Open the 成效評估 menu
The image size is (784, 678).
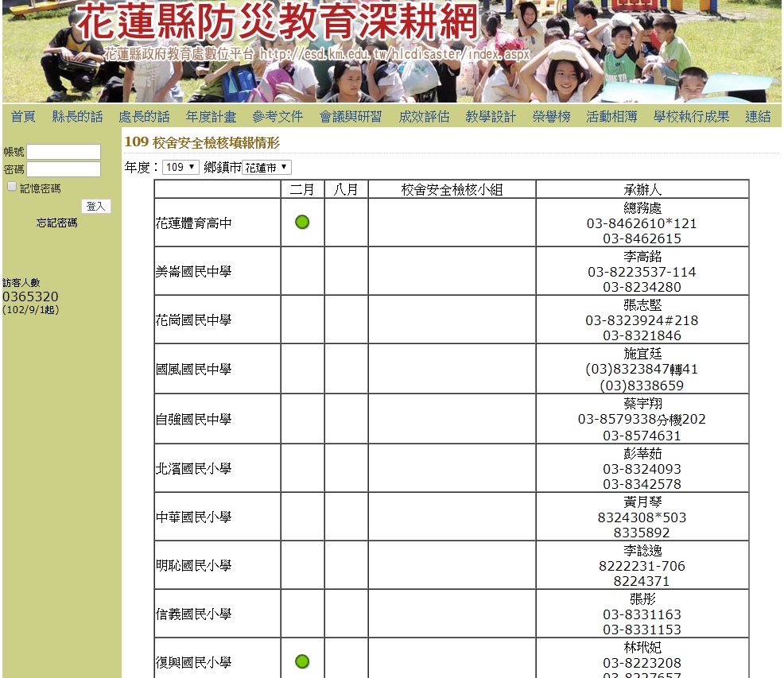tap(424, 117)
